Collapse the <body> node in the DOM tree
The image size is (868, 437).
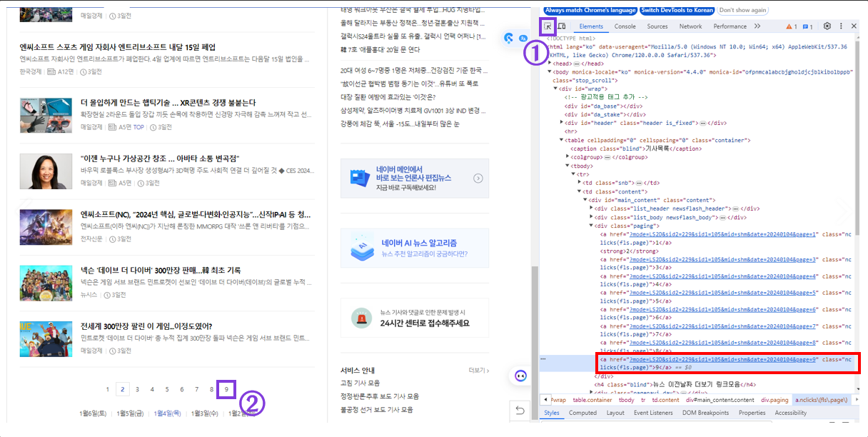(550, 71)
